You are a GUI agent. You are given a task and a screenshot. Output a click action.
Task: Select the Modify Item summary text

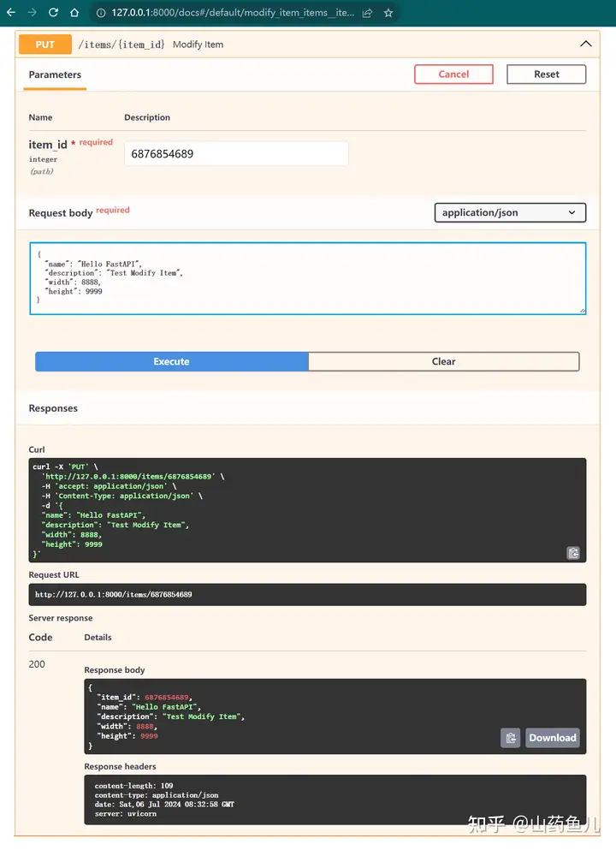point(198,45)
